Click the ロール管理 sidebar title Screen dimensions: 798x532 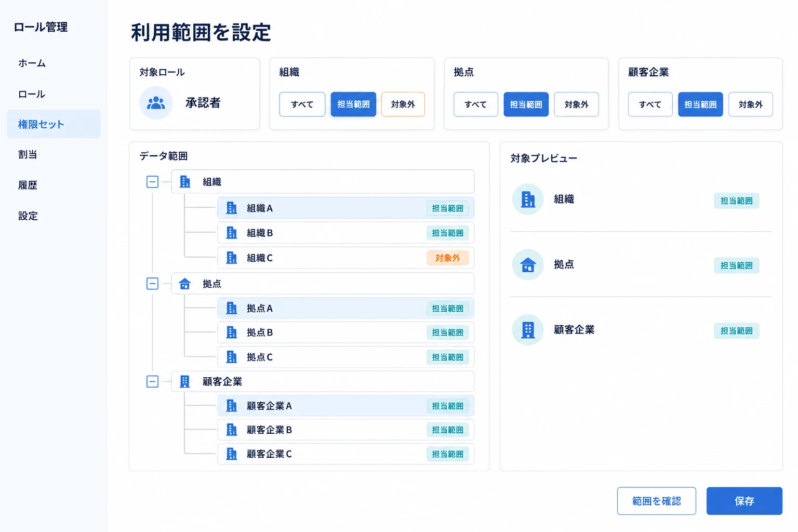pos(41,27)
